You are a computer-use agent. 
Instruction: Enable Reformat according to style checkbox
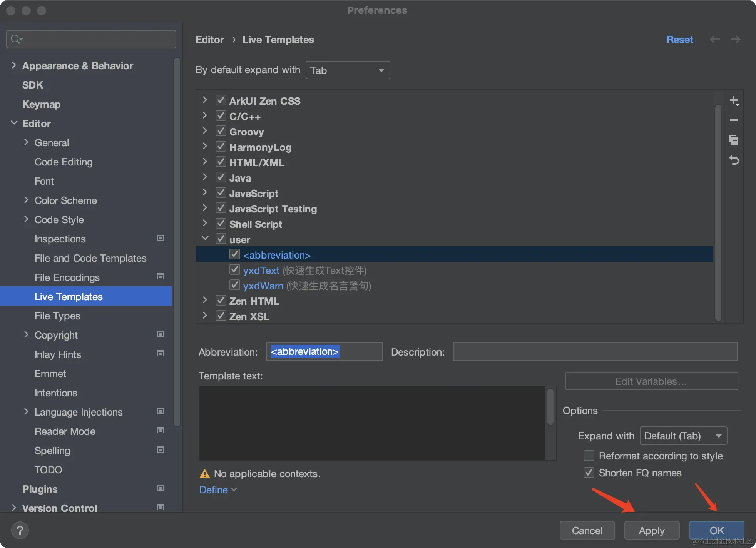click(589, 456)
